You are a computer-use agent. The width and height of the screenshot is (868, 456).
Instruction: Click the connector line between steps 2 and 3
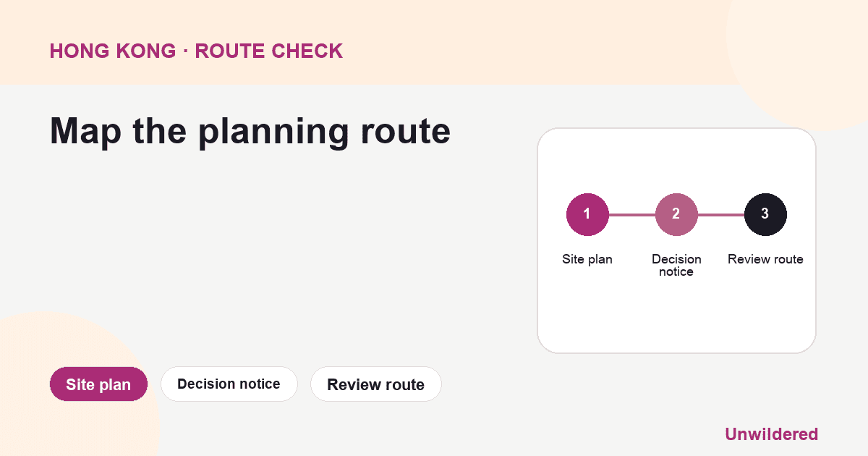tap(721, 215)
